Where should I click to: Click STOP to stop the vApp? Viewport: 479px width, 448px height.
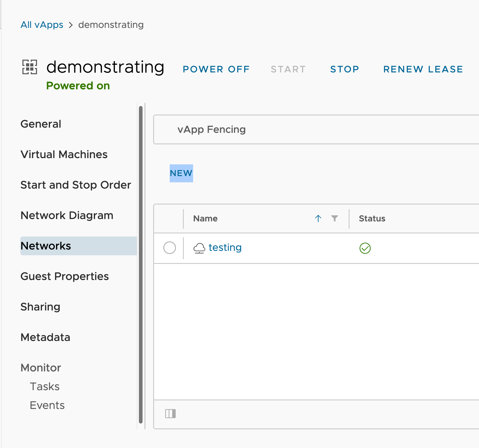[345, 69]
